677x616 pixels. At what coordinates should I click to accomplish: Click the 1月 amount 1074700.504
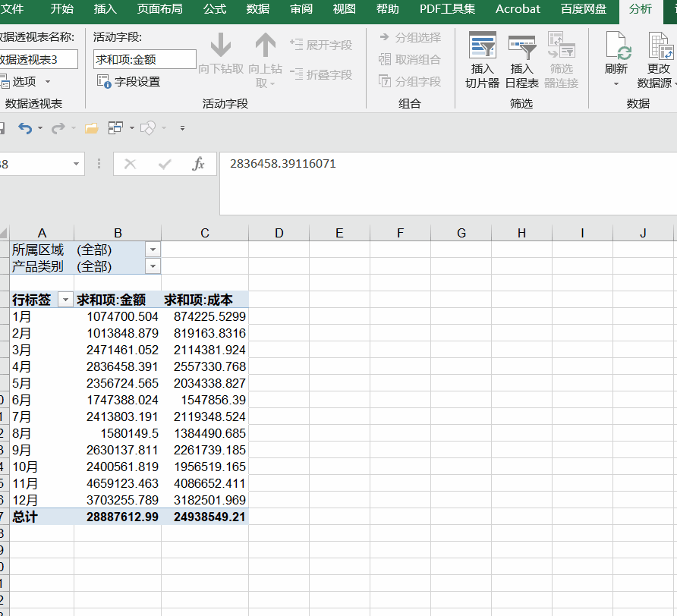click(118, 316)
